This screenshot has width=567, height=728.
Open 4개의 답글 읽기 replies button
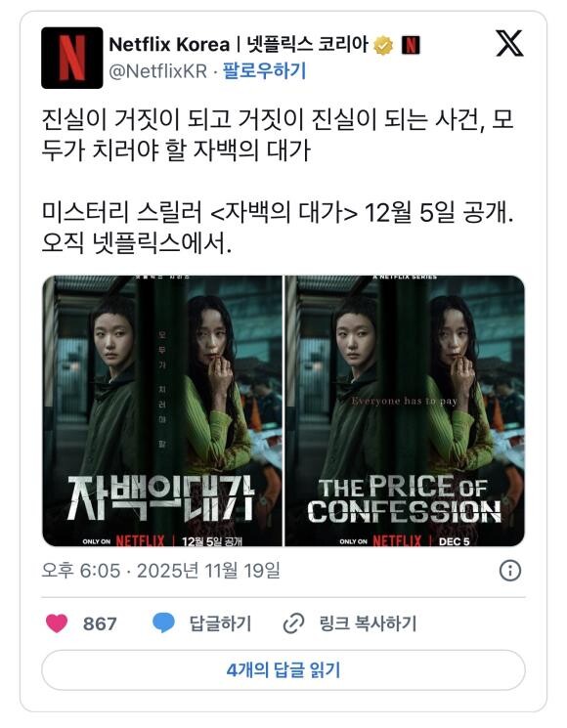pyautogui.click(x=283, y=670)
